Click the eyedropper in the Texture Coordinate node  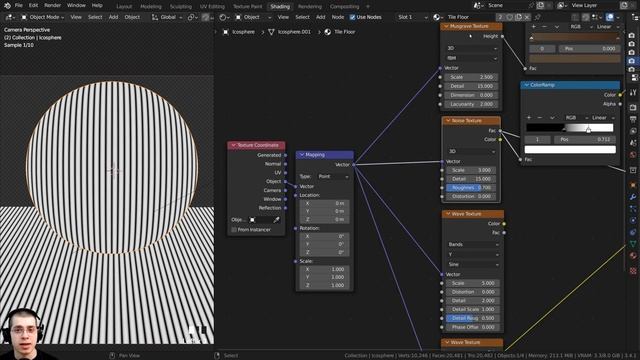276,220
